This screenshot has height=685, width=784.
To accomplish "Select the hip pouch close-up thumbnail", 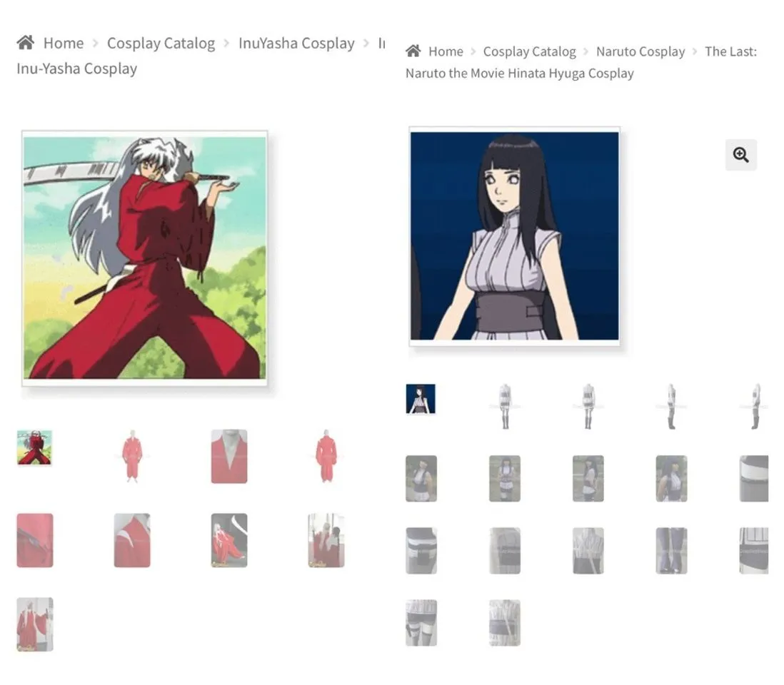I will [x=421, y=551].
